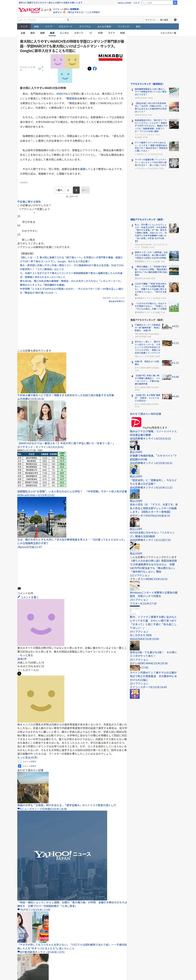Select the 新しい視点 reaction option

pos(29,240)
